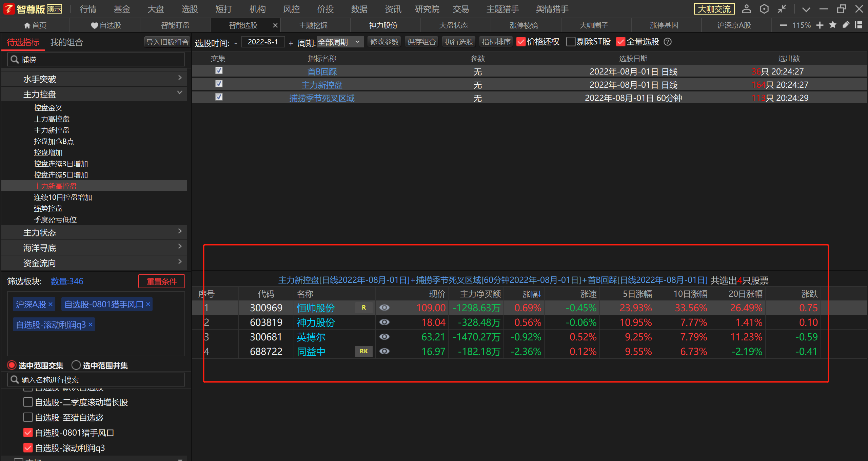Open the 主题猎手 menu
The width and height of the screenshot is (868, 461).
point(502,9)
